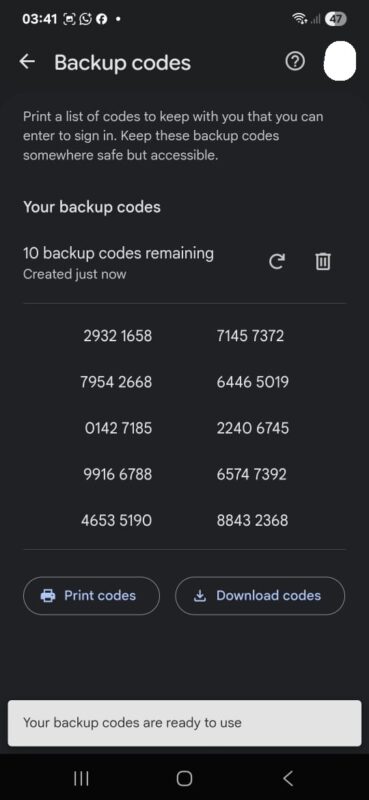Tap the WhatsApp notification icon in status bar

(x=85, y=19)
